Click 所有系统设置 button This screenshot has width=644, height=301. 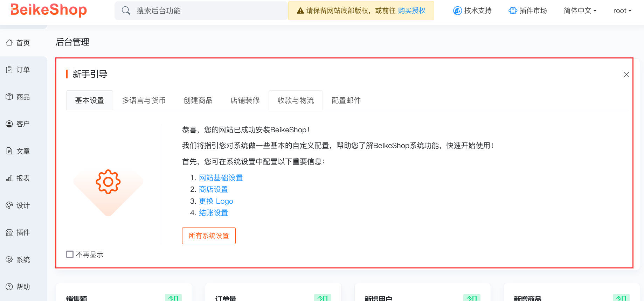(x=209, y=236)
